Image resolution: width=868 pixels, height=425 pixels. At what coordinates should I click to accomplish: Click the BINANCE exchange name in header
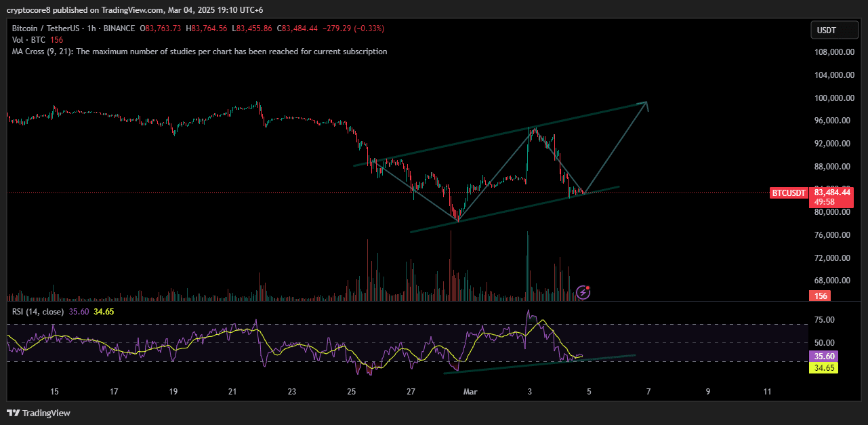[120, 28]
